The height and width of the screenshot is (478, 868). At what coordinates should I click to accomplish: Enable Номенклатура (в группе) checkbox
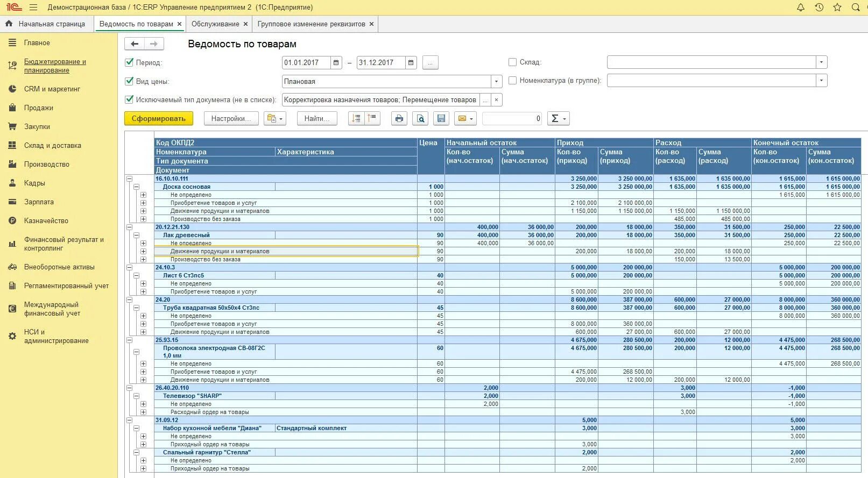tap(512, 80)
